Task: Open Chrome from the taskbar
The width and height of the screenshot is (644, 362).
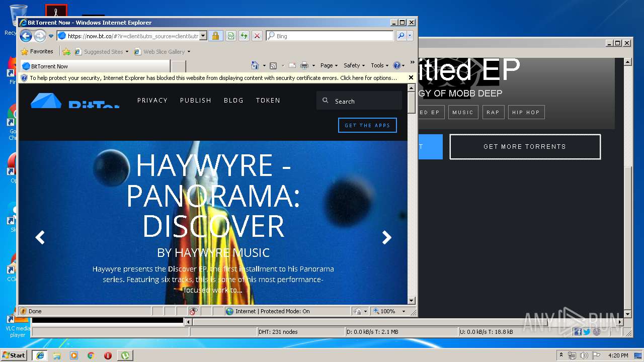Action: [x=91, y=355]
